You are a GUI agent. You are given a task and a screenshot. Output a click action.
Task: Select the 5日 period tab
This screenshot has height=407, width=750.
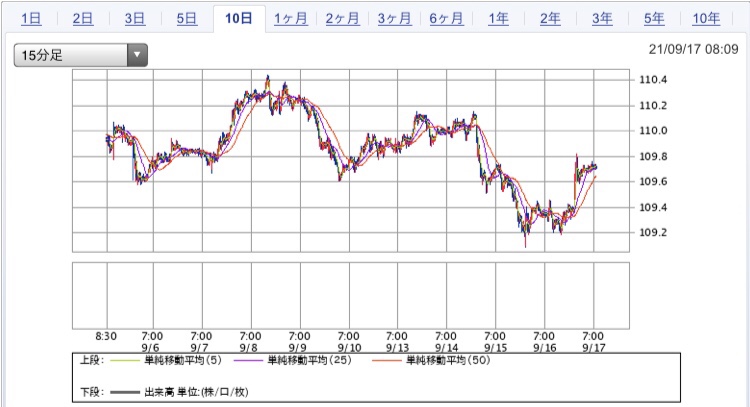click(187, 19)
